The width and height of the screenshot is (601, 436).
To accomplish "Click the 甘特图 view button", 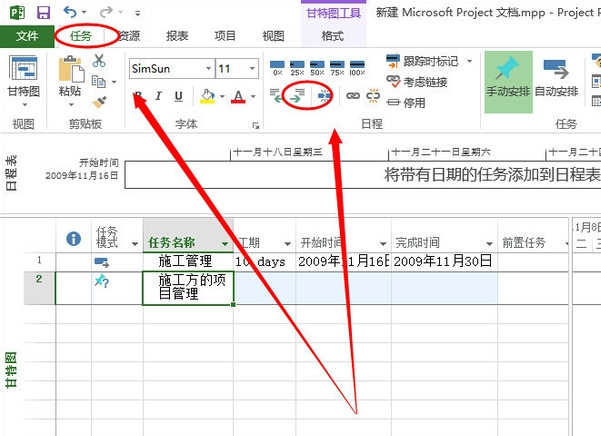I will (23, 75).
